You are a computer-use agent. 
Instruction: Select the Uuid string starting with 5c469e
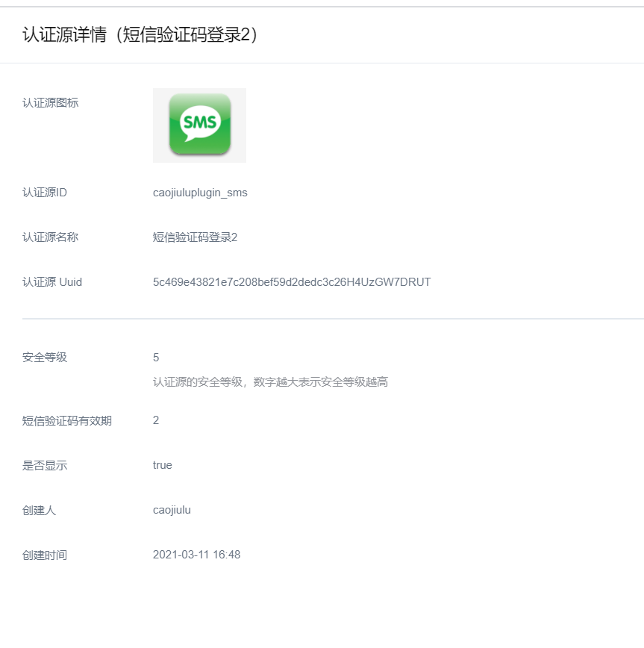pyautogui.click(x=291, y=282)
